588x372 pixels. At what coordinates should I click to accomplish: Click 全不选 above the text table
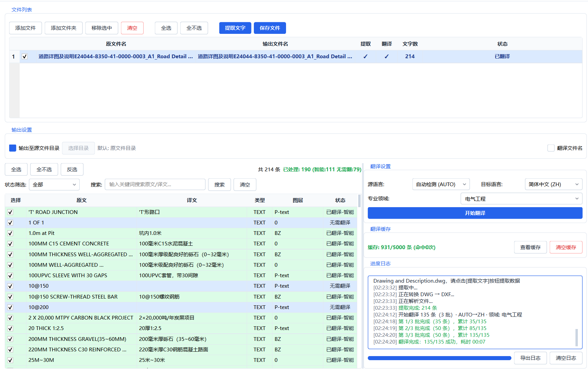coord(44,169)
